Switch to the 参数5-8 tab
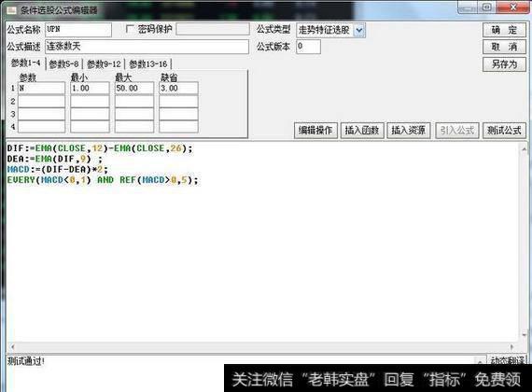The image size is (532, 392). coord(63,63)
